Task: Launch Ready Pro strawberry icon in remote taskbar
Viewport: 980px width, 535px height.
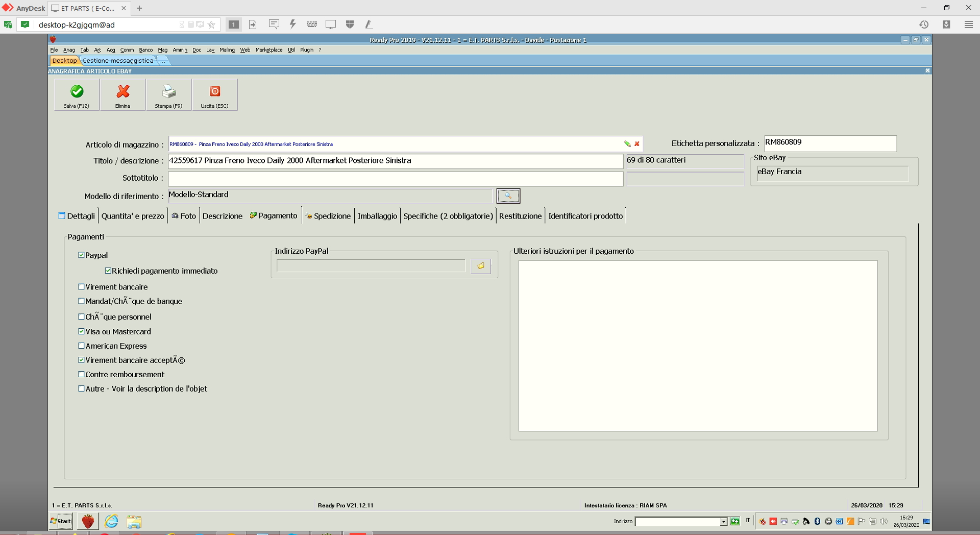Action: pyautogui.click(x=88, y=521)
